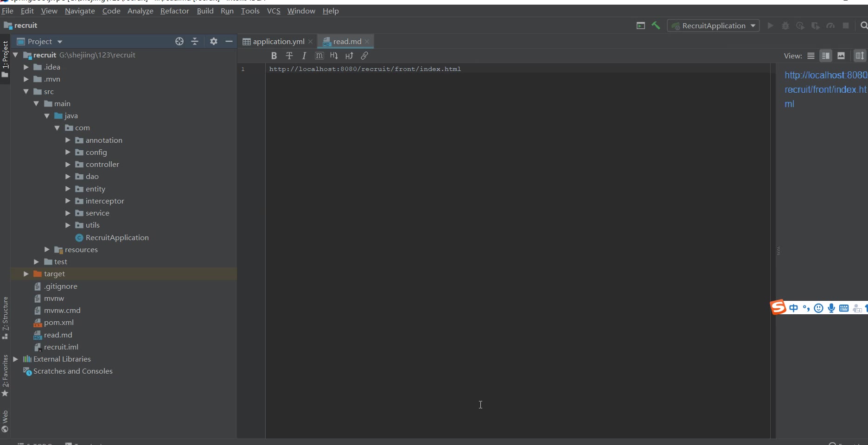Expand the resources folder

[x=47, y=249]
